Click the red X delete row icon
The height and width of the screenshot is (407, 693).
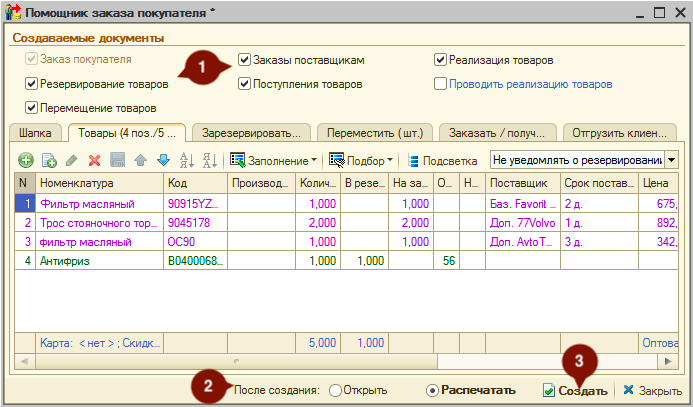coord(94,160)
